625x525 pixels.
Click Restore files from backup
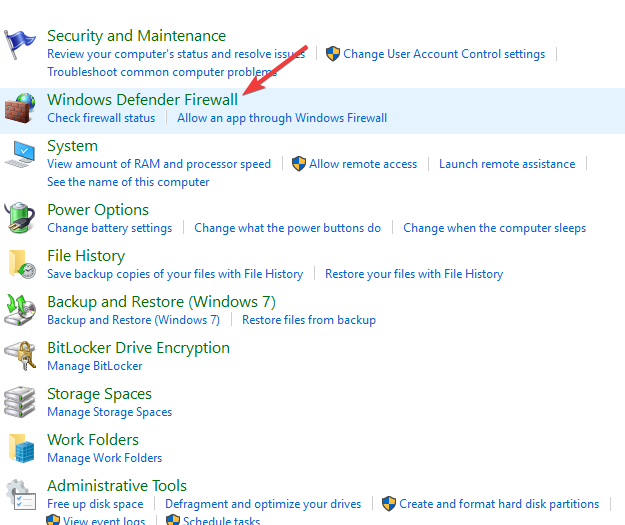pyautogui.click(x=309, y=320)
